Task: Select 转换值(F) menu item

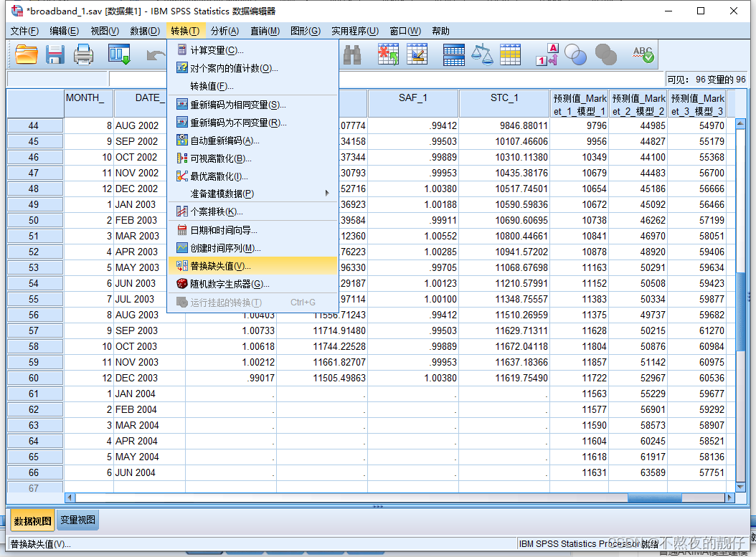Action: pyautogui.click(x=252, y=86)
